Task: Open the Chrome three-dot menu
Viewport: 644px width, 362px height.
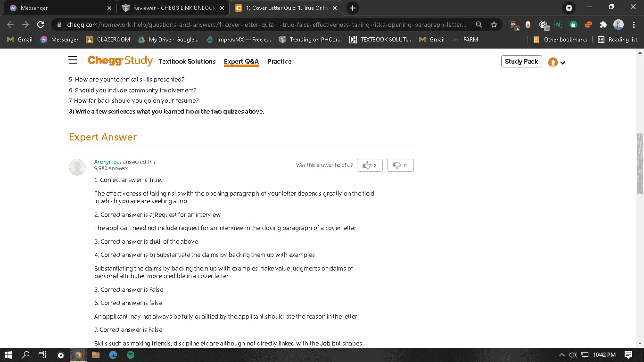Action: 633,25
